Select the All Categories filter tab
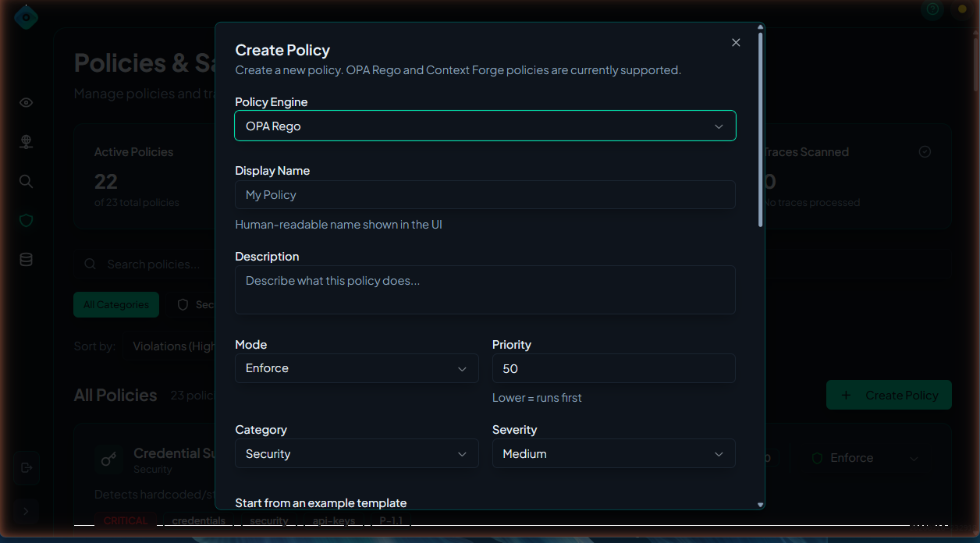This screenshot has height=543, width=980. point(116,305)
